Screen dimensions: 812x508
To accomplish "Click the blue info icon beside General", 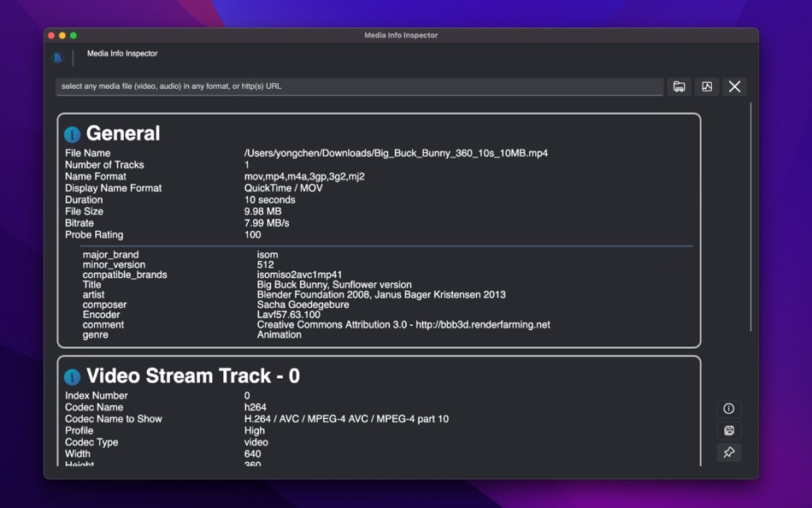I will click(72, 134).
